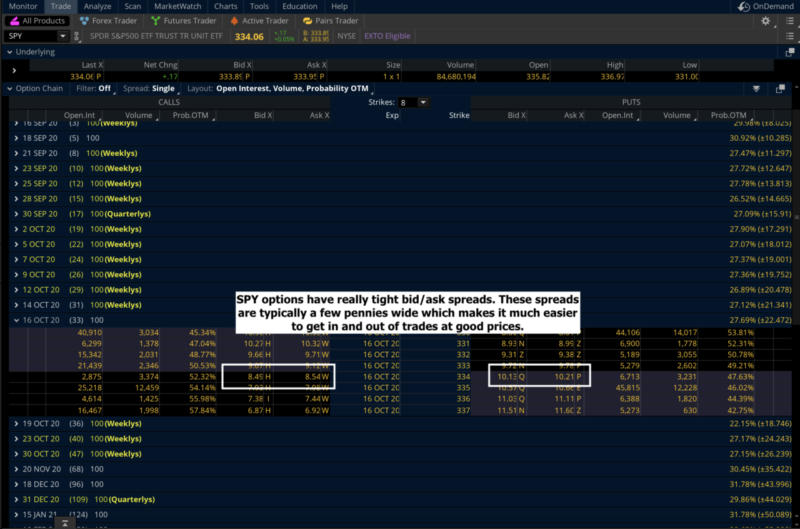Open the Education tab

299,7
